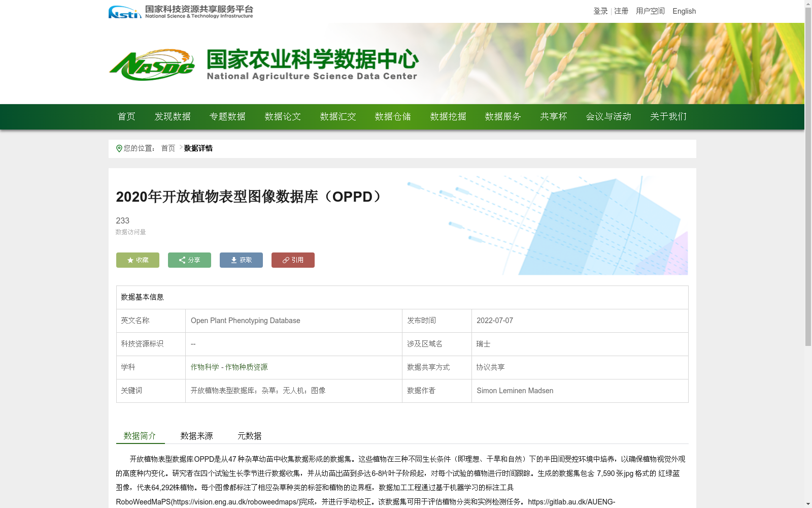Click the 科技资源标识 label cell
This screenshot has width=812, height=508.
151,344
